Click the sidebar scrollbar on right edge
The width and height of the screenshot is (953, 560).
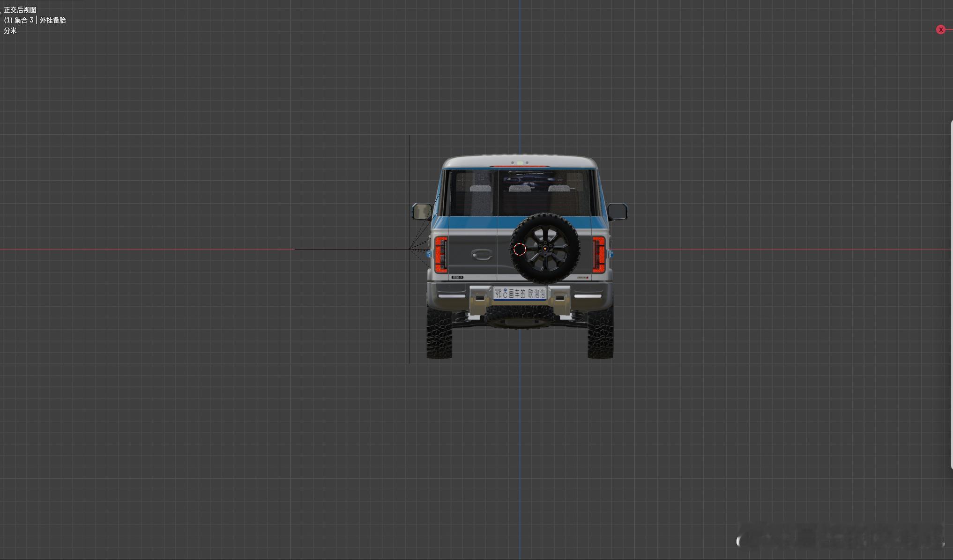(951, 294)
